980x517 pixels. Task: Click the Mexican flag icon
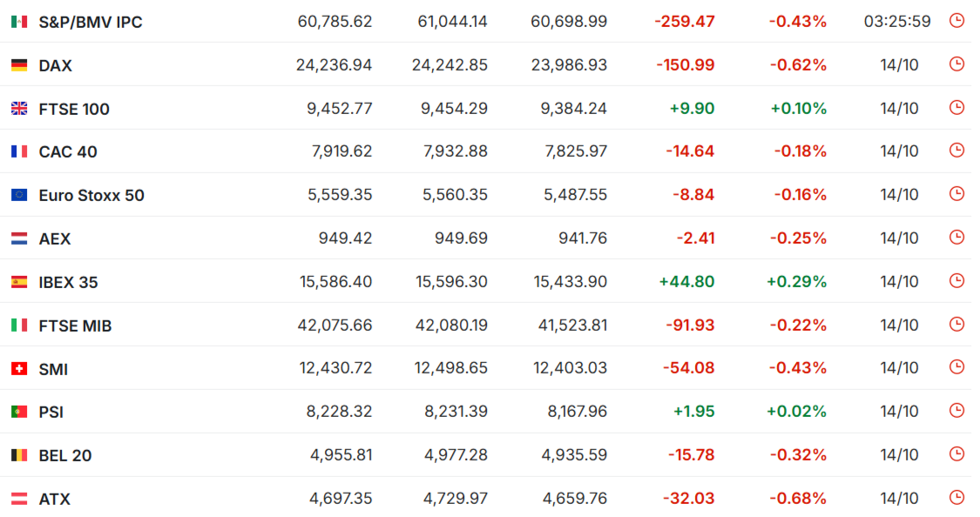click(x=19, y=22)
